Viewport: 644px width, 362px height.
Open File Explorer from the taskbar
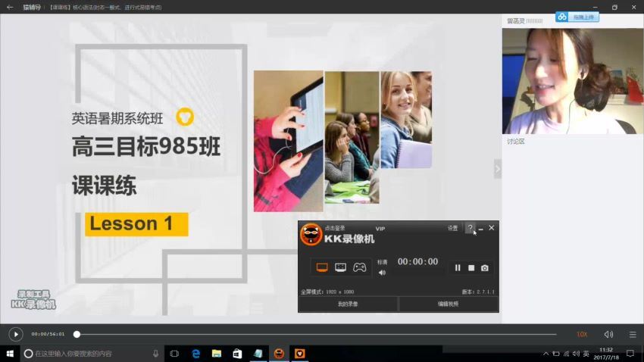tap(217, 354)
